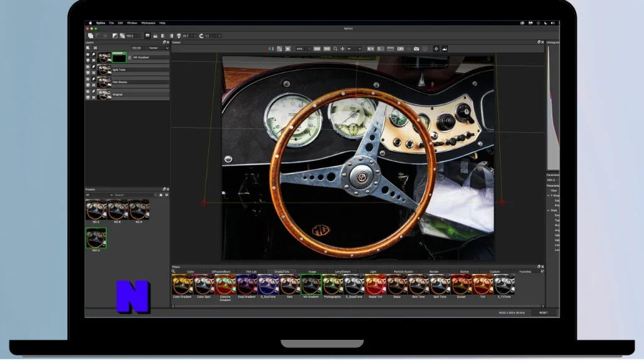Image resolution: width=644 pixels, height=362 pixels.
Task: Select the Split Tone layer name
Action: coord(119,70)
